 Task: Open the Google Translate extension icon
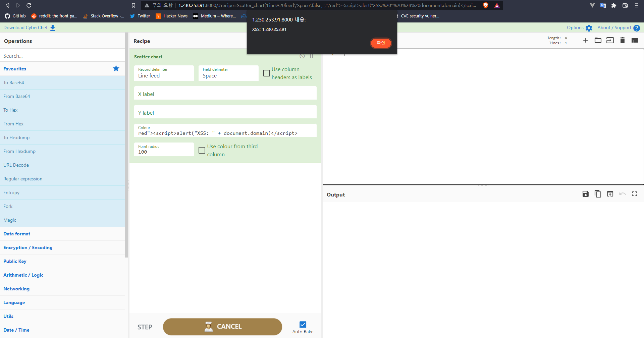point(603,5)
